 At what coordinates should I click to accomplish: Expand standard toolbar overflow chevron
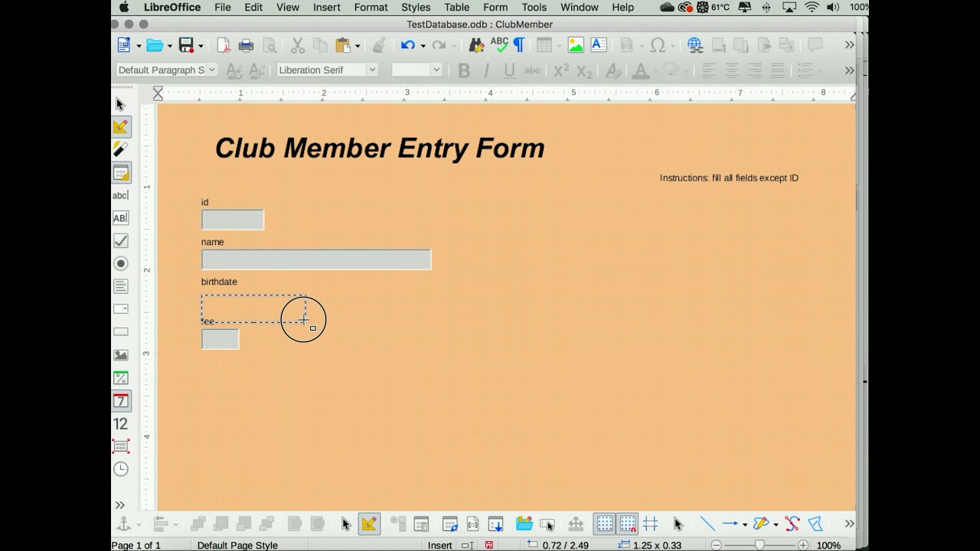point(849,45)
